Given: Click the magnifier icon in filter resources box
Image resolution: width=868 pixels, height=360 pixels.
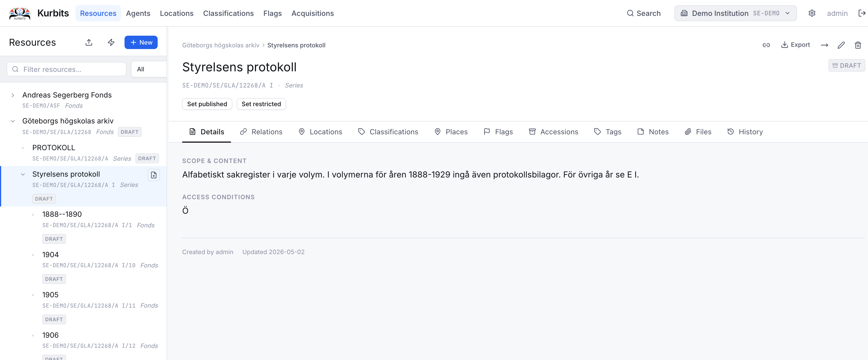Looking at the screenshot, I should pos(15,69).
